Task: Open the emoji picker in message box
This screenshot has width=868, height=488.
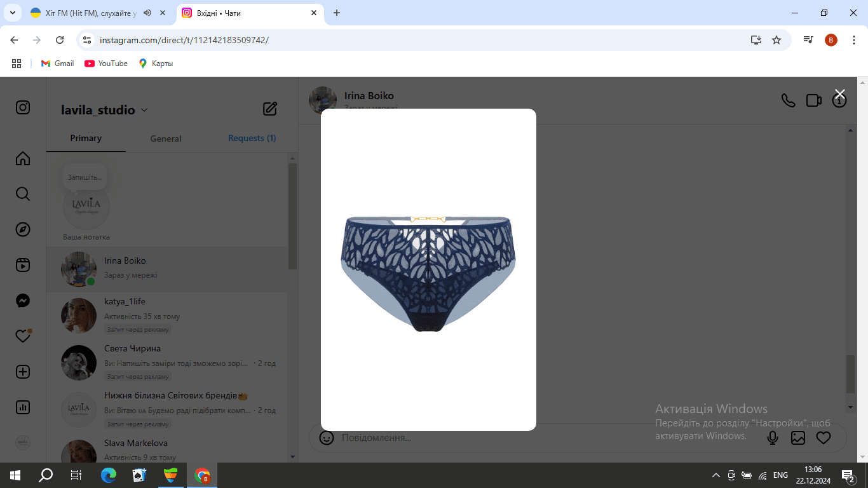Action: (x=327, y=438)
